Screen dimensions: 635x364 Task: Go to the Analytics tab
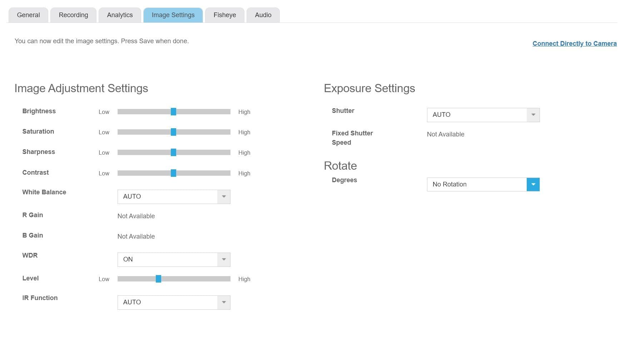point(120,15)
